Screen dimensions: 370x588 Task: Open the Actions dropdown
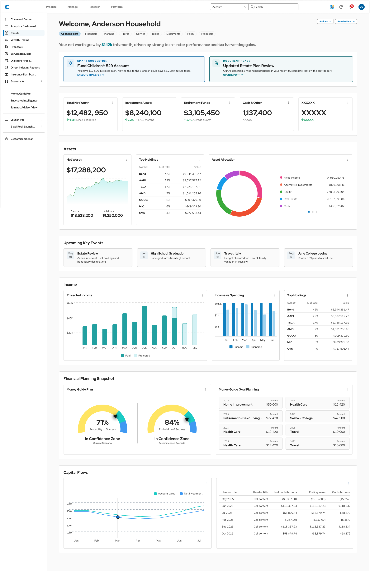(x=325, y=21)
